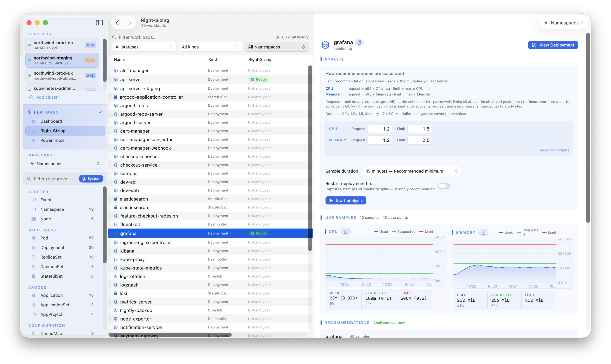This screenshot has height=364, width=611.
Task: Click the Memory Limit multiplier field
Action: coord(420,140)
